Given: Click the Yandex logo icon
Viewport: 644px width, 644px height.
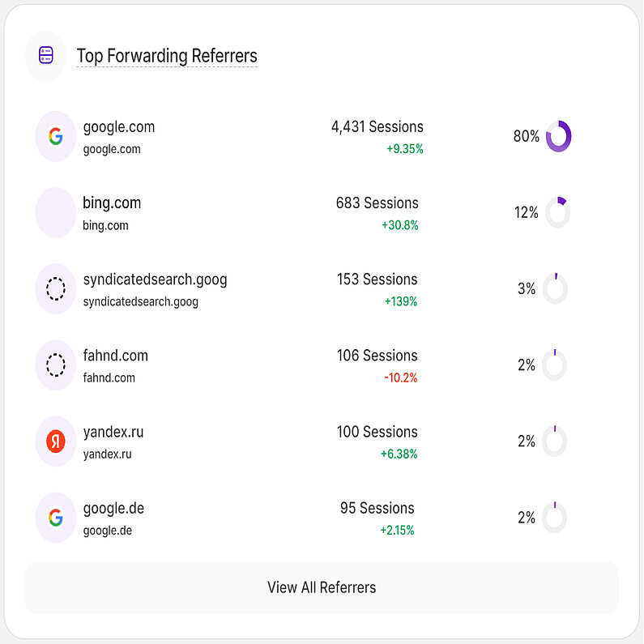Looking at the screenshot, I should point(55,441).
